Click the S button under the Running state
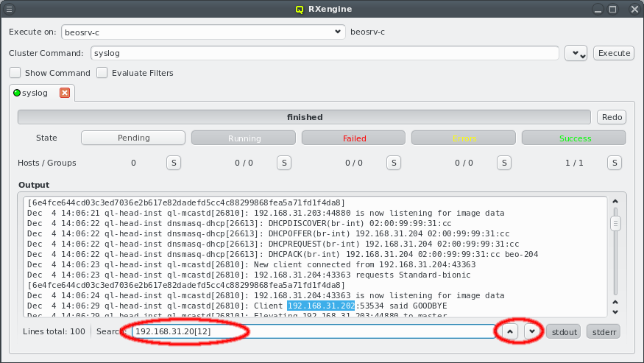The image size is (644, 363). [x=283, y=163]
